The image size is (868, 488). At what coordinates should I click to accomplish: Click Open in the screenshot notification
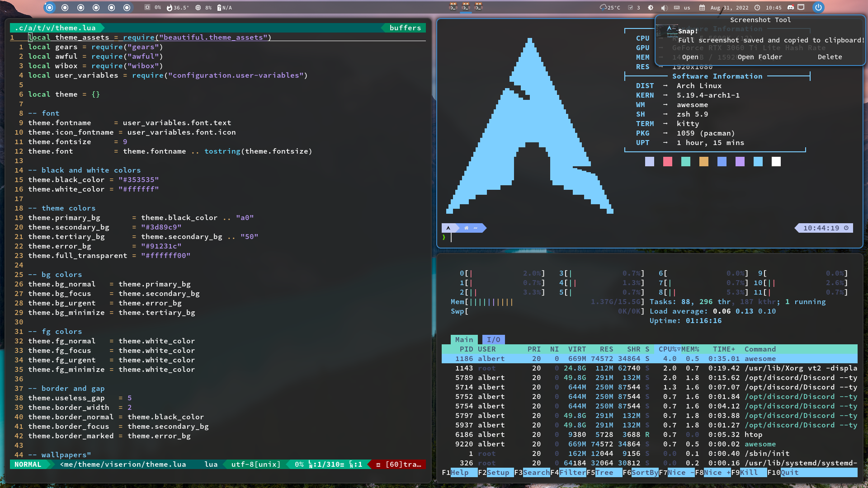[x=690, y=57]
